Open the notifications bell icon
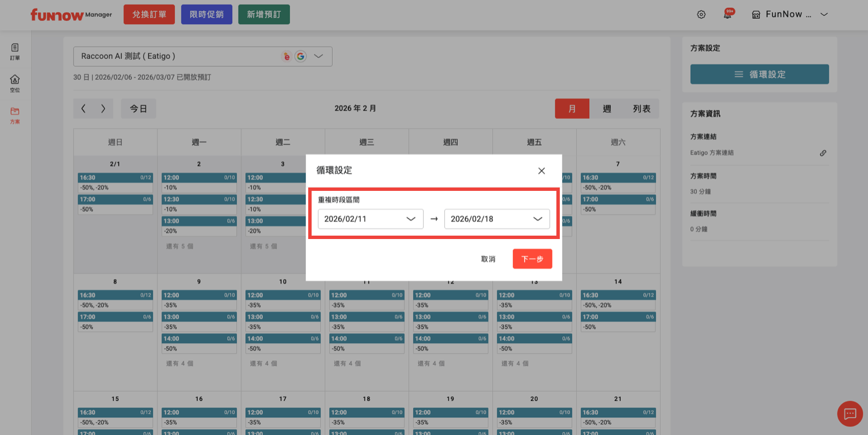Viewport: 868px width, 435px height. coord(727,15)
